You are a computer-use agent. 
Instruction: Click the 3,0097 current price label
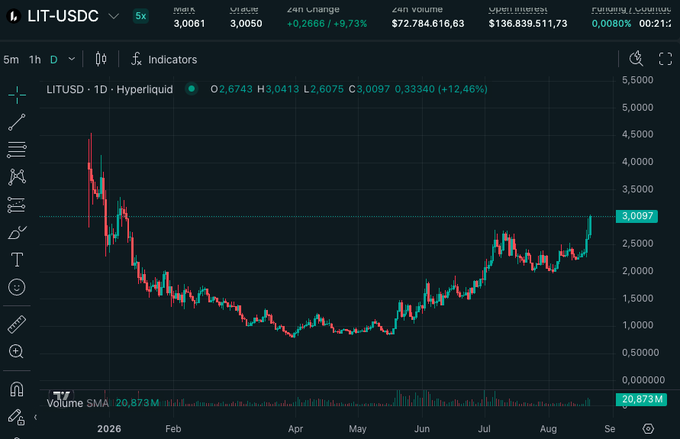pos(637,216)
